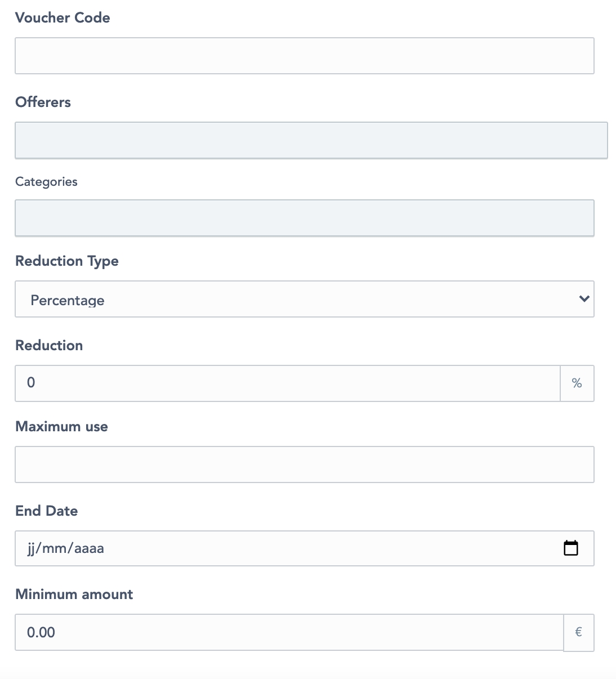Click into the Offerers selection field
This screenshot has height=679, width=616.
311,140
